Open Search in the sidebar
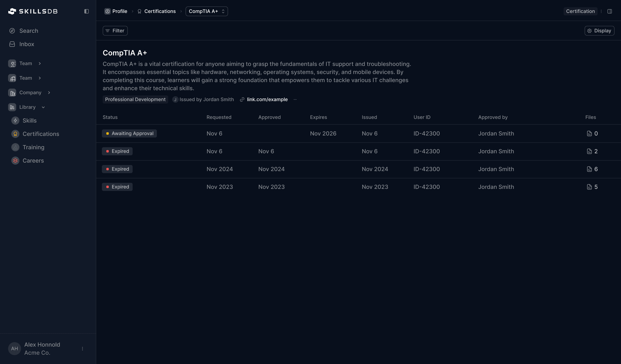The image size is (621, 364). 29,31
